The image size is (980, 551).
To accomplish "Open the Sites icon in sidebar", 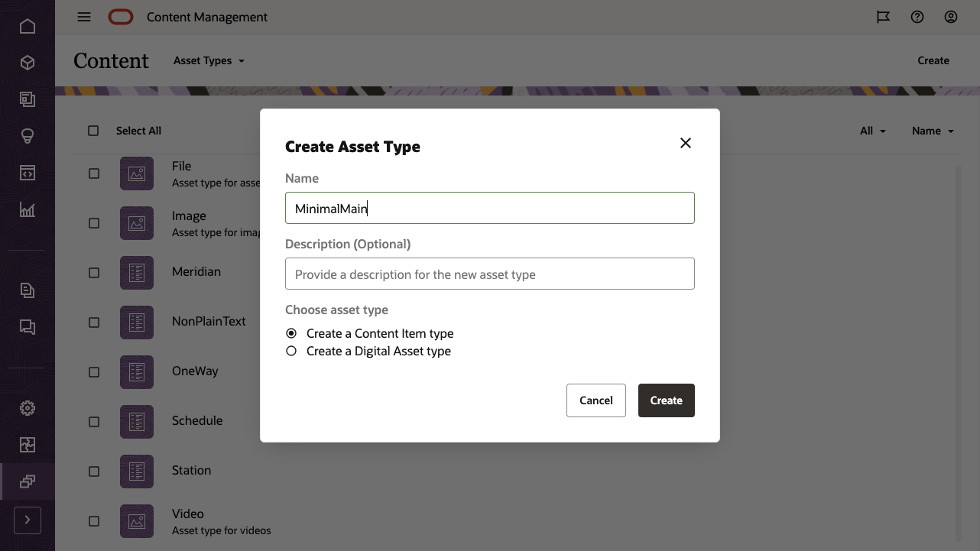I will click(27, 99).
